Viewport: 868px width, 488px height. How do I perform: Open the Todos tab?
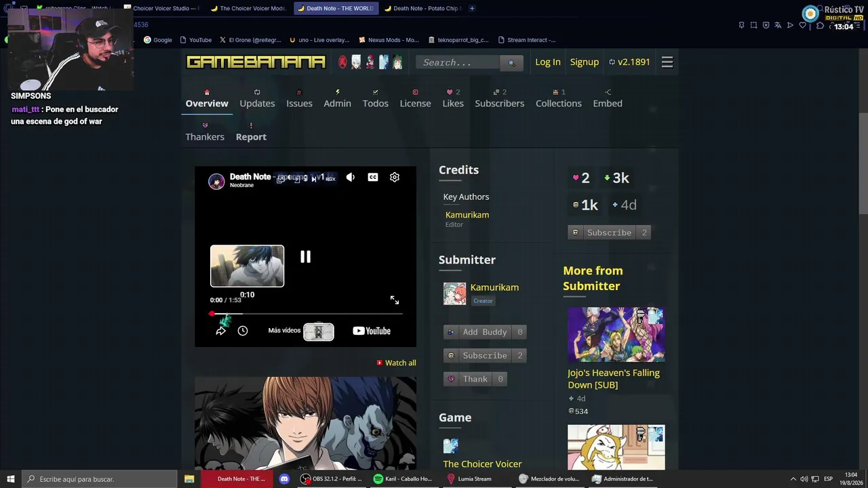[375, 98]
